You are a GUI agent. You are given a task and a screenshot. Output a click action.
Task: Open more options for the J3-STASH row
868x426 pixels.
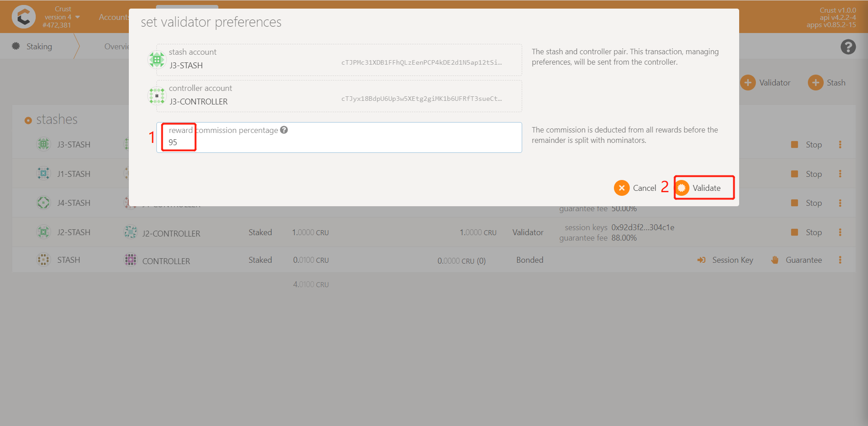tap(840, 145)
